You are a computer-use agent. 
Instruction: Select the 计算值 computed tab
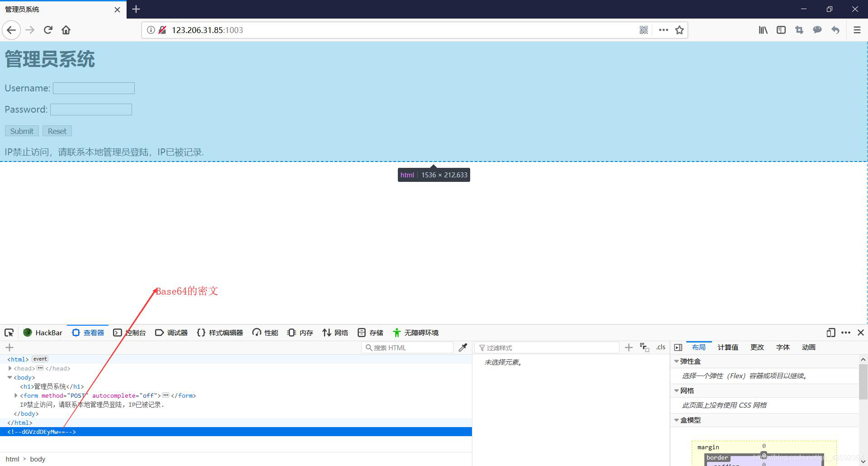728,347
